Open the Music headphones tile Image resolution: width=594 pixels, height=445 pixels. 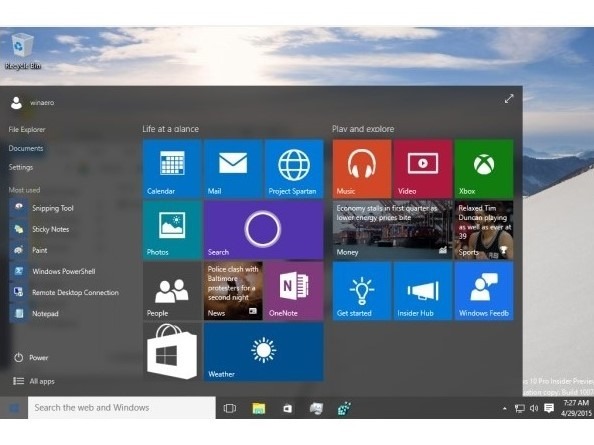362,169
